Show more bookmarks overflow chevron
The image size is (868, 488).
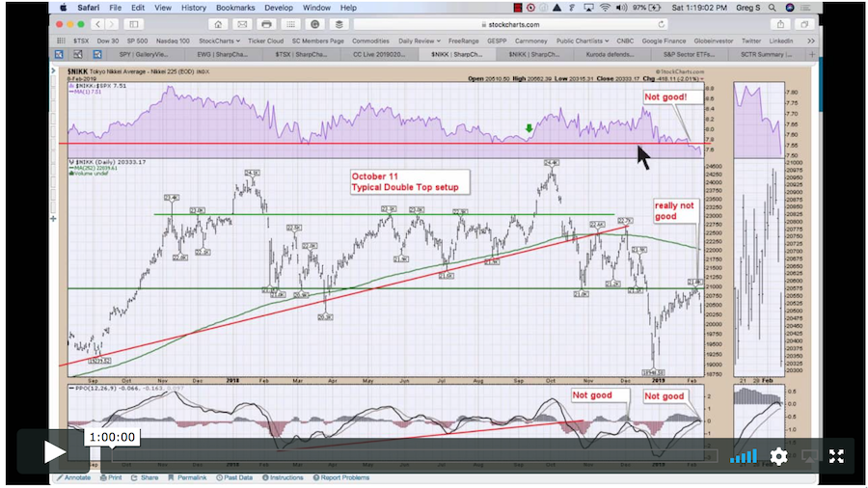coord(810,41)
